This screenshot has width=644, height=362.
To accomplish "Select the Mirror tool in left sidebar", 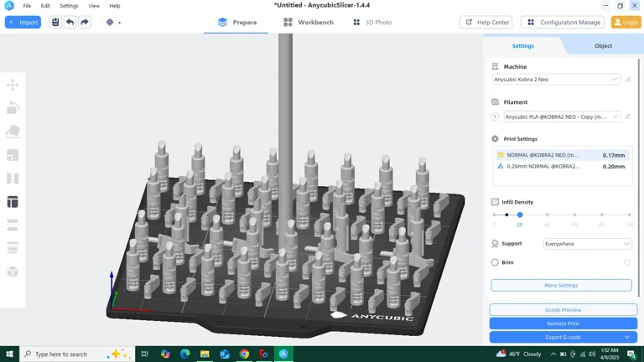I will (x=13, y=178).
